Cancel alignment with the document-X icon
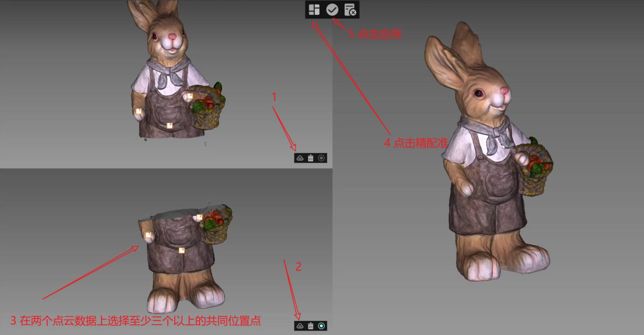Image resolution: width=644 pixels, height=335 pixels. (350, 10)
